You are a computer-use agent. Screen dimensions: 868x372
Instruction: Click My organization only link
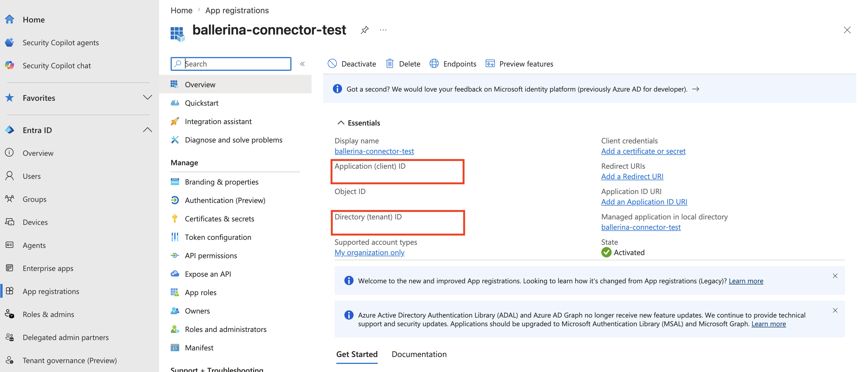click(x=369, y=252)
